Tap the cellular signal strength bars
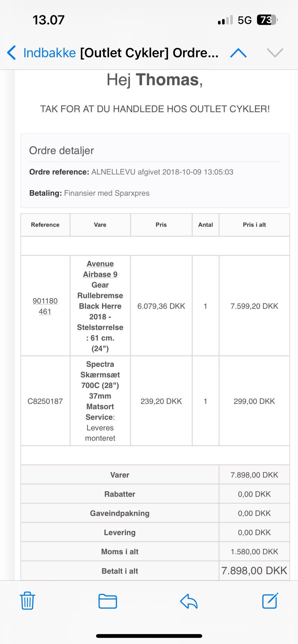The width and height of the screenshot is (298, 644). [225, 20]
